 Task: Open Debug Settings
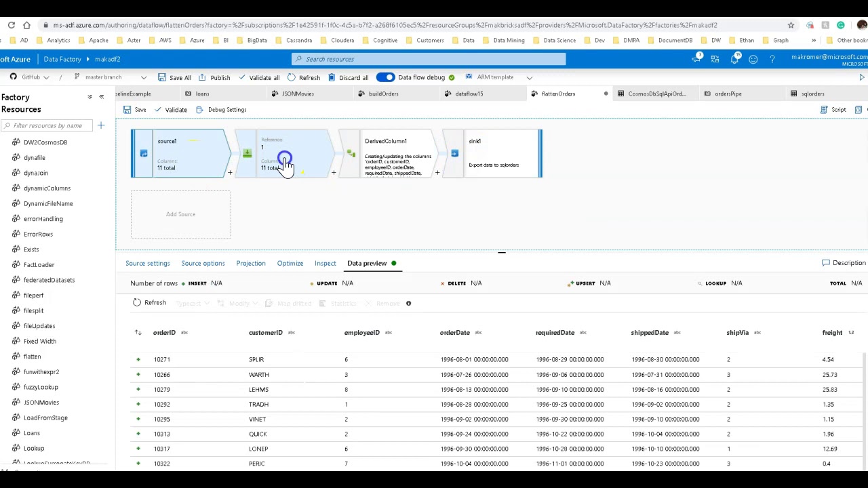tap(221, 110)
